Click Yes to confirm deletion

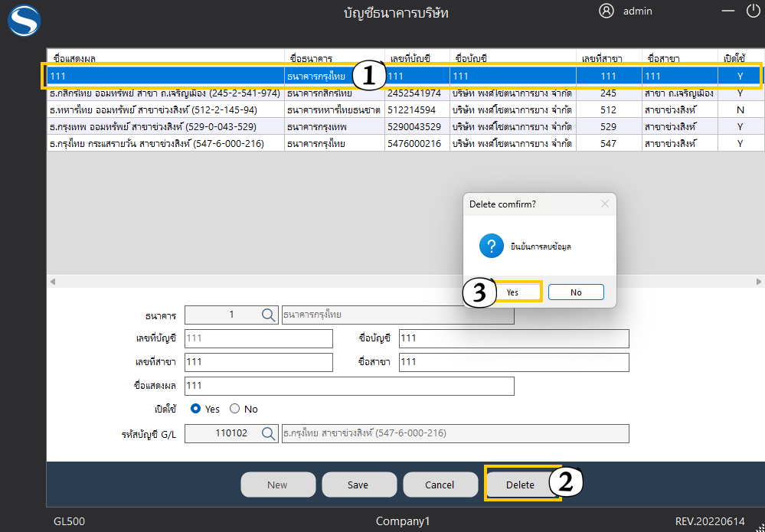(x=512, y=292)
